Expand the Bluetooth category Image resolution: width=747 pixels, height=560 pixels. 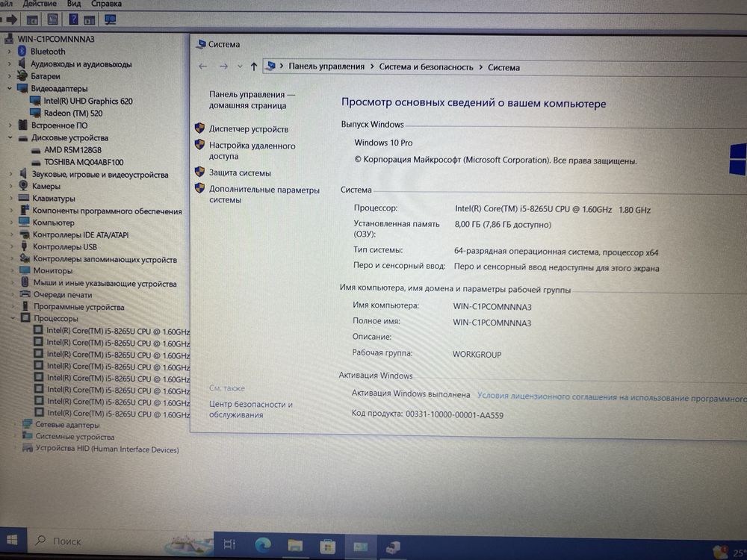tap(9, 52)
